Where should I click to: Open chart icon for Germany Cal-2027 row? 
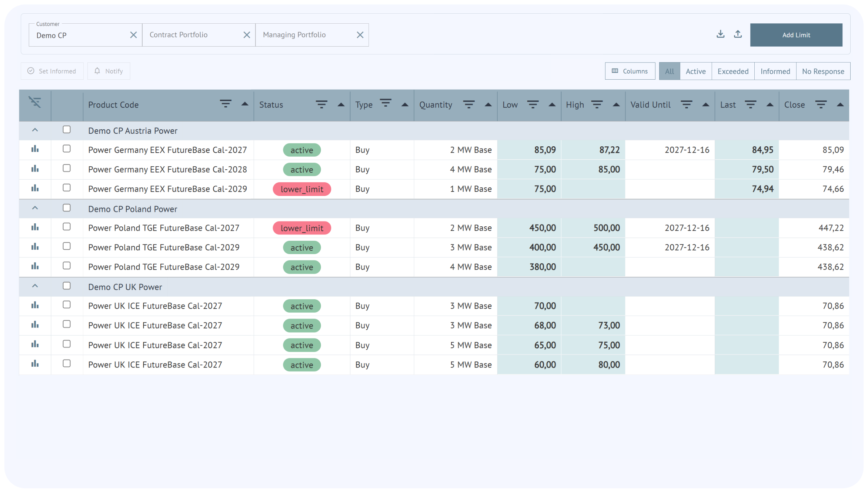[x=35, y=149]
